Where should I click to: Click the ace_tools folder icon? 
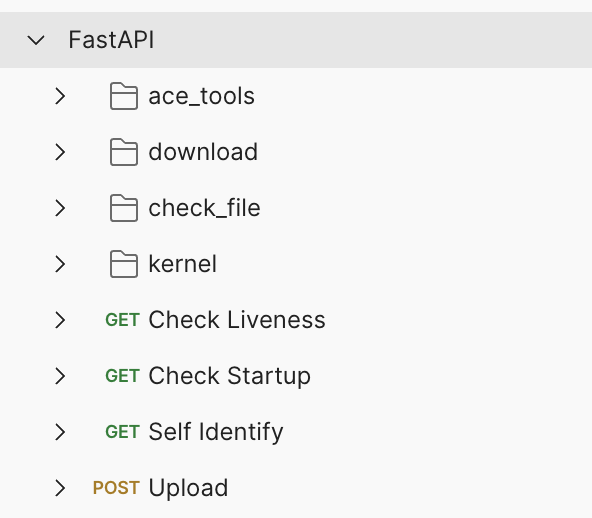[x=124, y=96]
